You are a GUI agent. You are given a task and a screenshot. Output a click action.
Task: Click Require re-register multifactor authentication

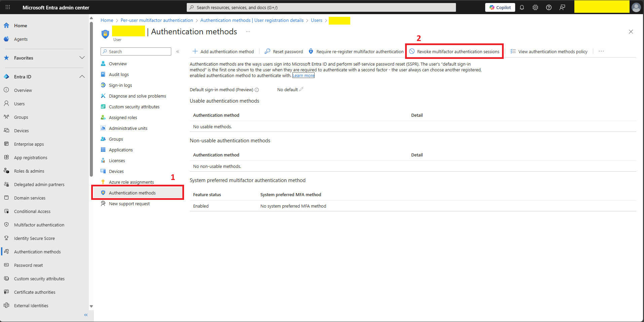[x=356, y=51]
